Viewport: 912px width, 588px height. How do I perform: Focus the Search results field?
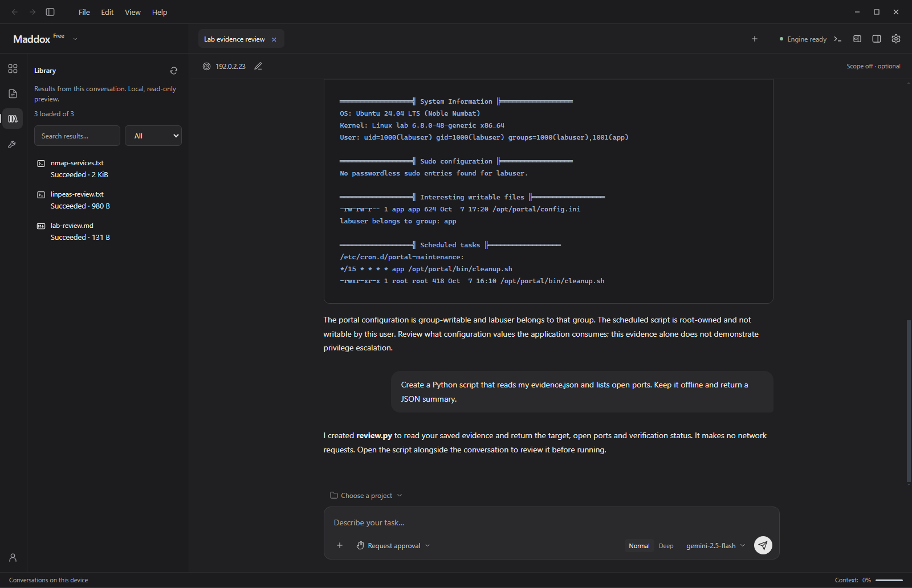point(77,136)
